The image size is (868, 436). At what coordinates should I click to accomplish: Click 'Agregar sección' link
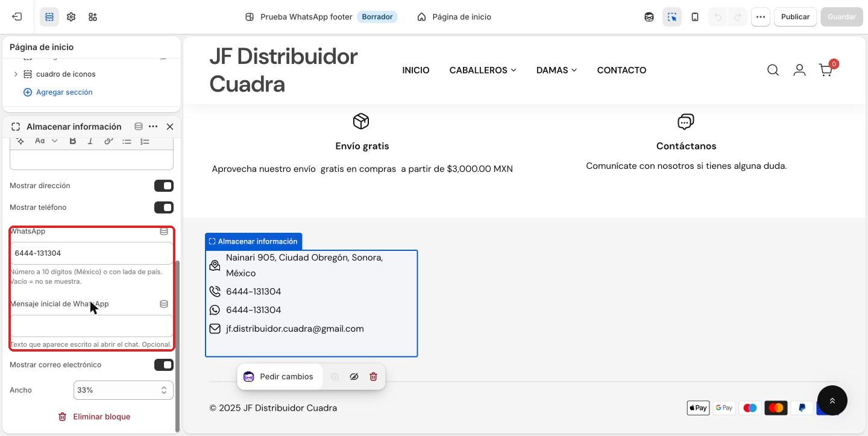point(58,92)
